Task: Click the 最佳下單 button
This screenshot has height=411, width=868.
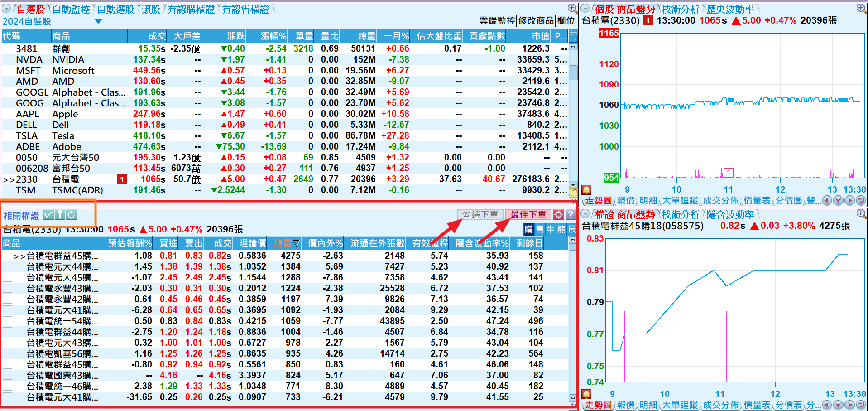Action: tap(528, 215)
